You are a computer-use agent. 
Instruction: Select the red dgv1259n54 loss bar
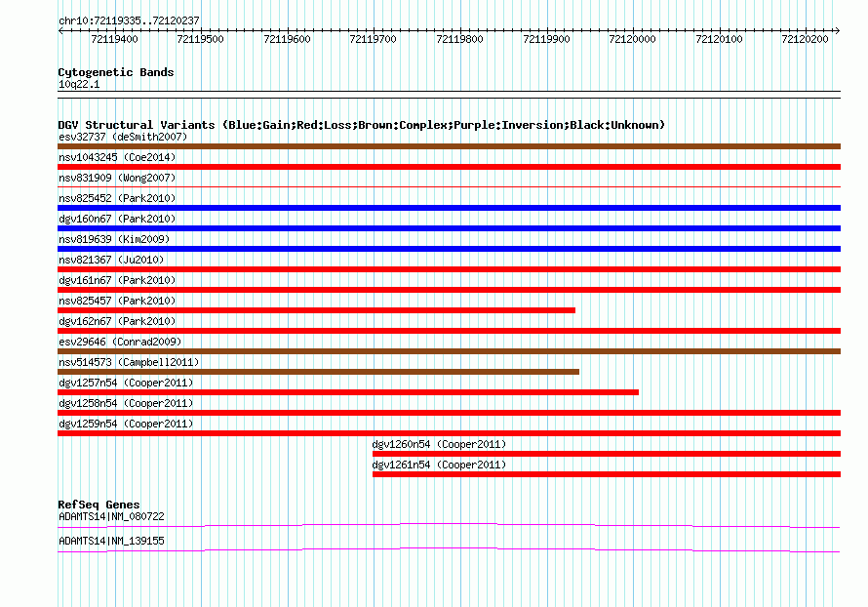click(449, 433)
